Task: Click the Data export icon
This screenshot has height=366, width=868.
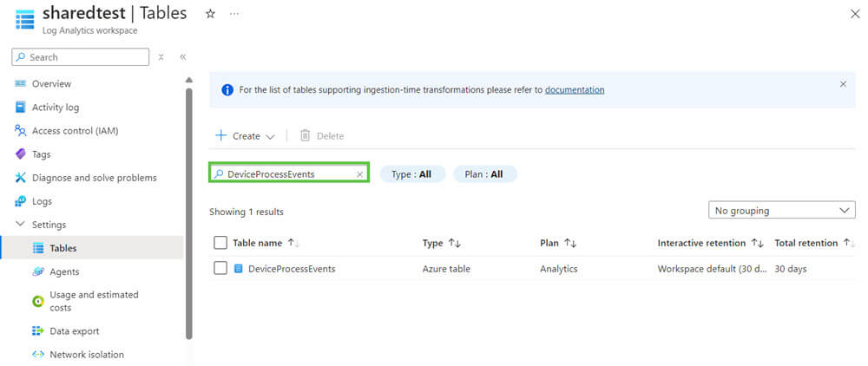Action: [x=38, y=331]
